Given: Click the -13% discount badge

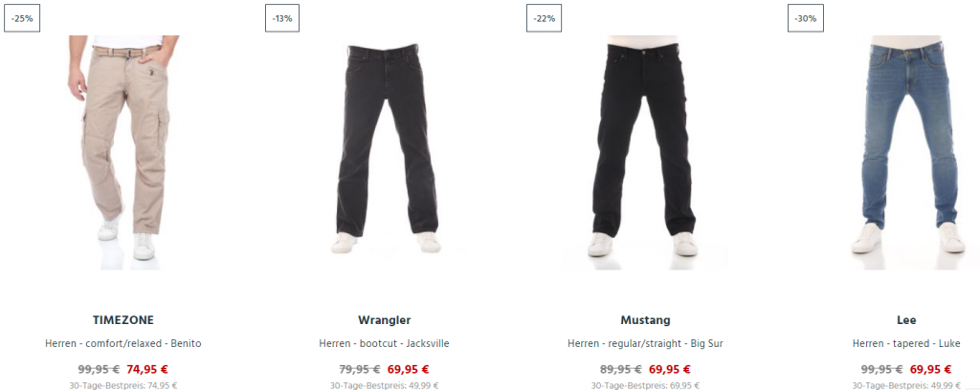Looking at the screenshot, I should tap(282, 18).
